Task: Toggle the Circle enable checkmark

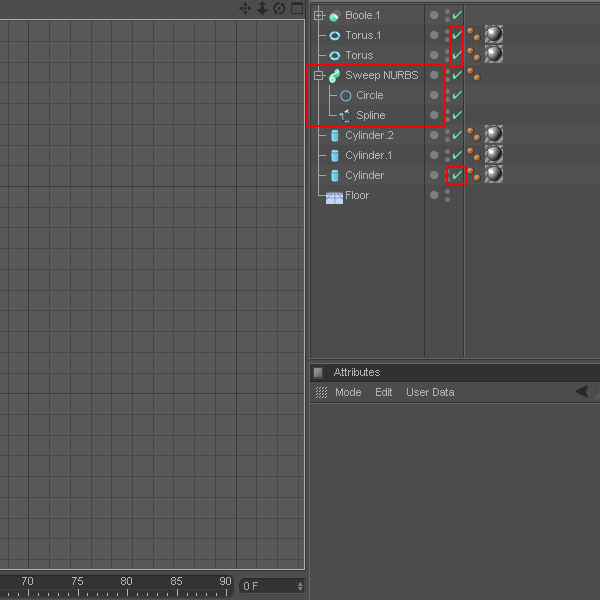Action: pyautogui.click(x=457, y=95)
